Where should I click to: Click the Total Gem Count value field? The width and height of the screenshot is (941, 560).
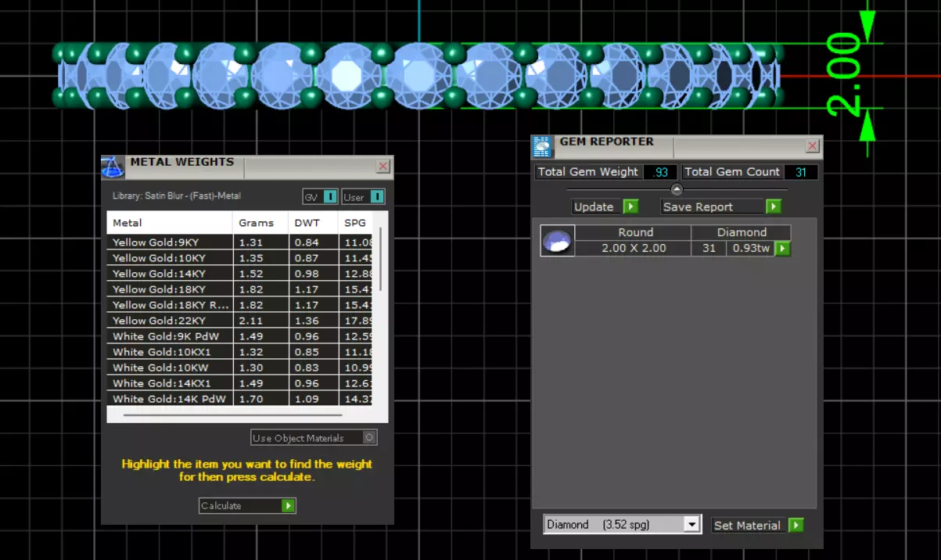click(x=801, y=172)
